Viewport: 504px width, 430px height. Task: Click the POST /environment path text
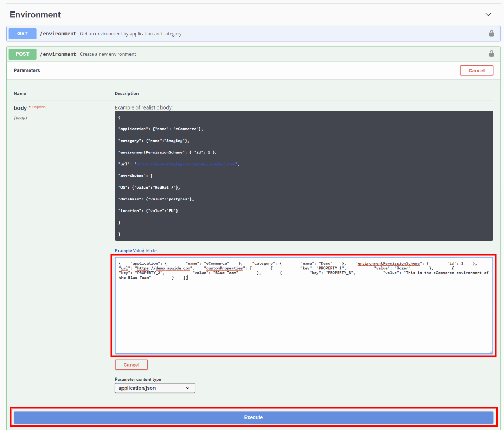click(58, 54)
